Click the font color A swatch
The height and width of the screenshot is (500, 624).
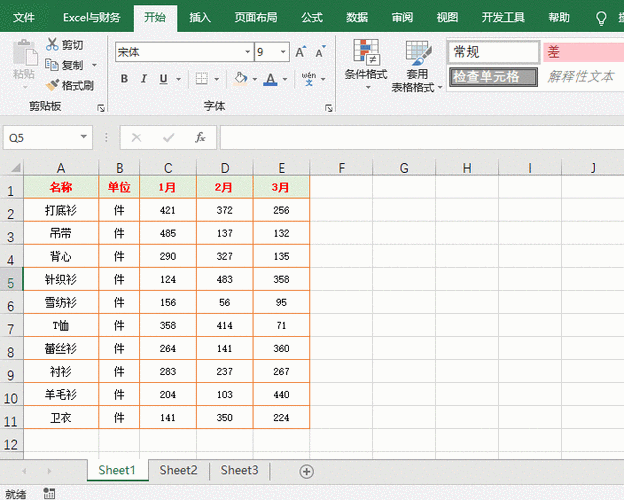(270, 79)
